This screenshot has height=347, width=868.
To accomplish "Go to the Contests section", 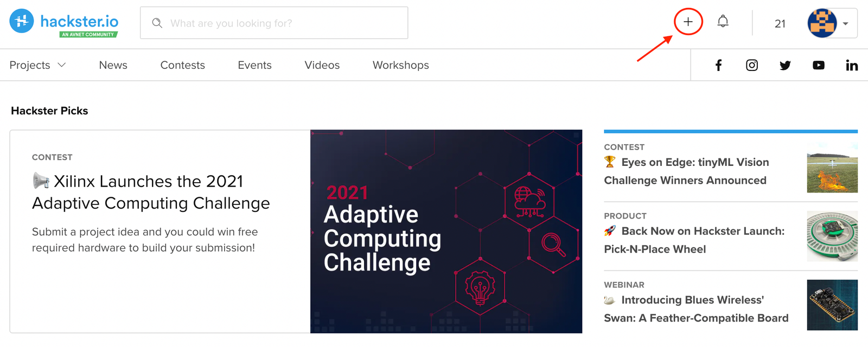I will 183,65.
